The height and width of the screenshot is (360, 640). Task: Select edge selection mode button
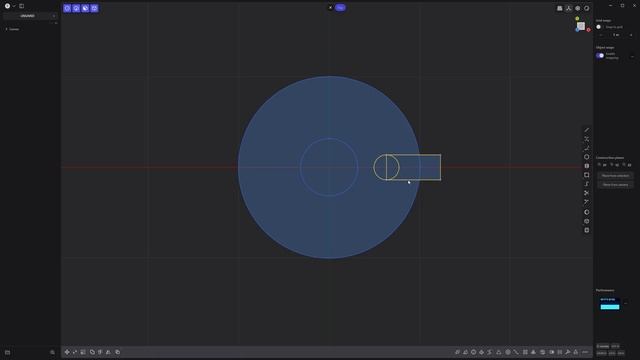click(x=76, y=8)
